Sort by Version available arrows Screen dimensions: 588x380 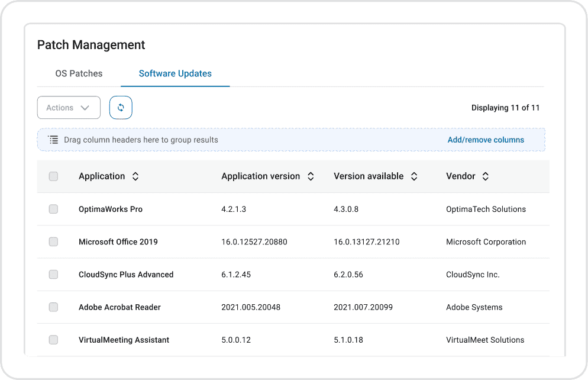tap(414, 176)
